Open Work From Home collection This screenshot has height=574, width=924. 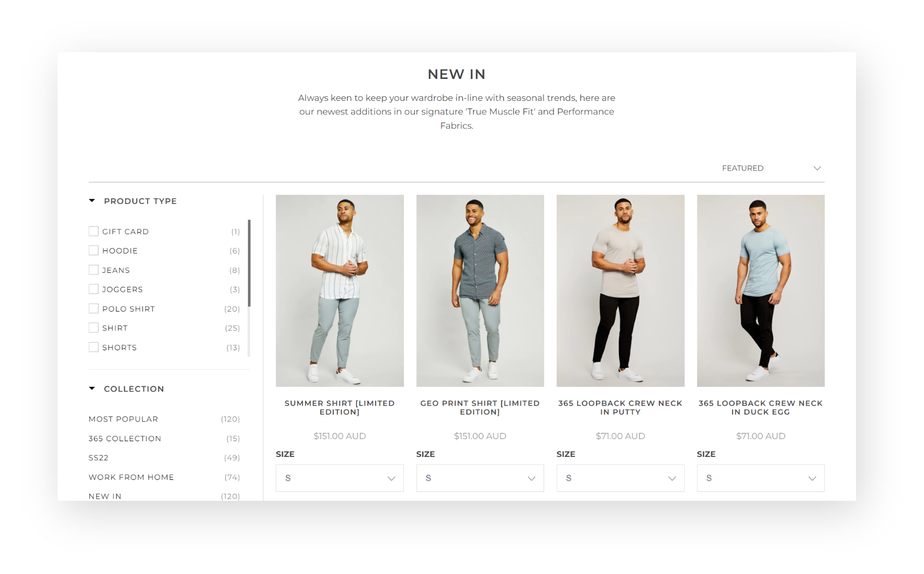[x=131, y=477]
